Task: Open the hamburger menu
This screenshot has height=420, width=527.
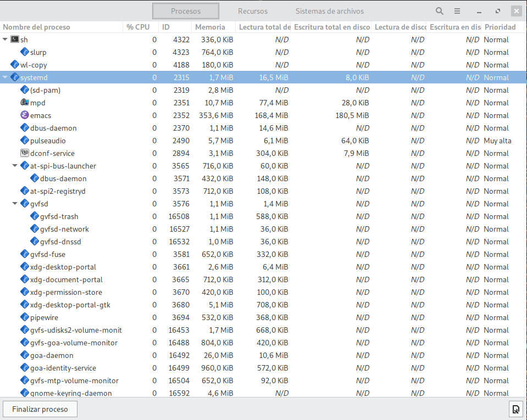Action: point(457,11)
